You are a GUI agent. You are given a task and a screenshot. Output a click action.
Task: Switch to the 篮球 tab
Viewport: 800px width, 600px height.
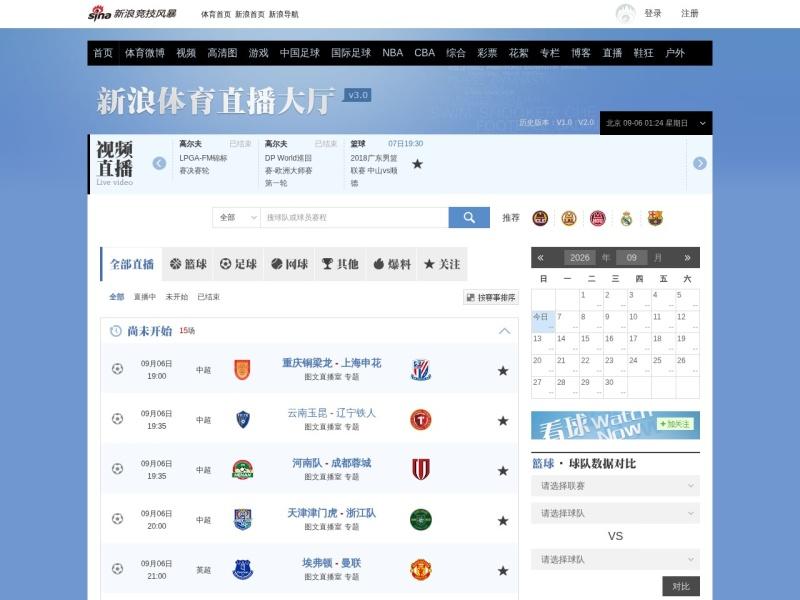point(188,264)
